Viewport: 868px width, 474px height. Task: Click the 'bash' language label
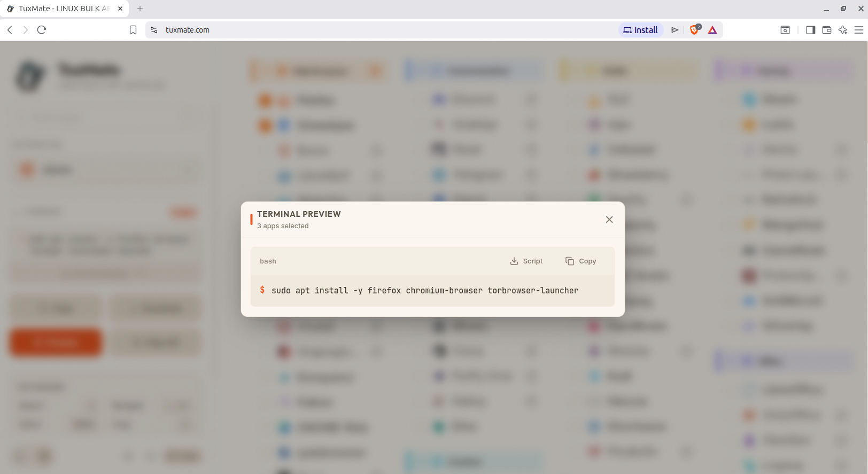click(268, 261)
